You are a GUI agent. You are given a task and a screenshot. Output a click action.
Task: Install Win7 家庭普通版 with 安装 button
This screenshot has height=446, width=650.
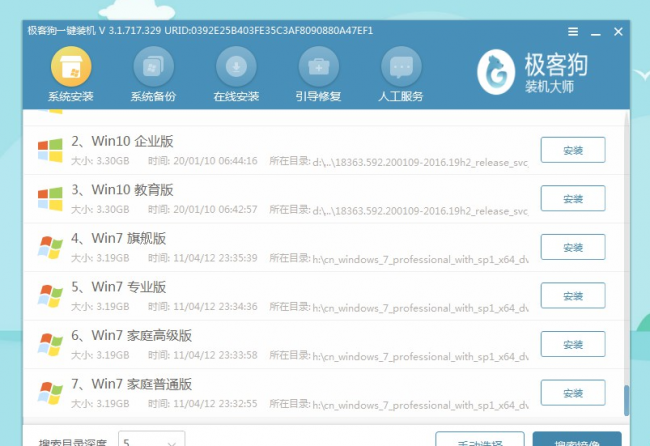pos(573,393)
